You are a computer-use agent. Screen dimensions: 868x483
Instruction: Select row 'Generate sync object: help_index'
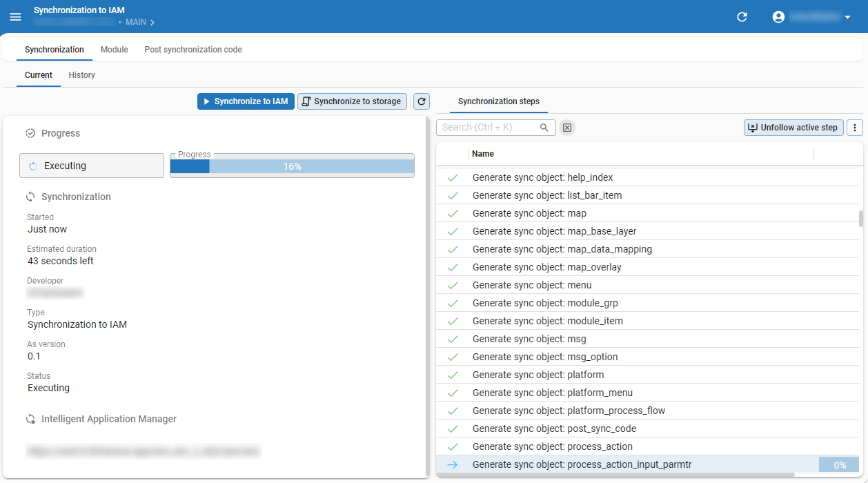click(648, 177)
